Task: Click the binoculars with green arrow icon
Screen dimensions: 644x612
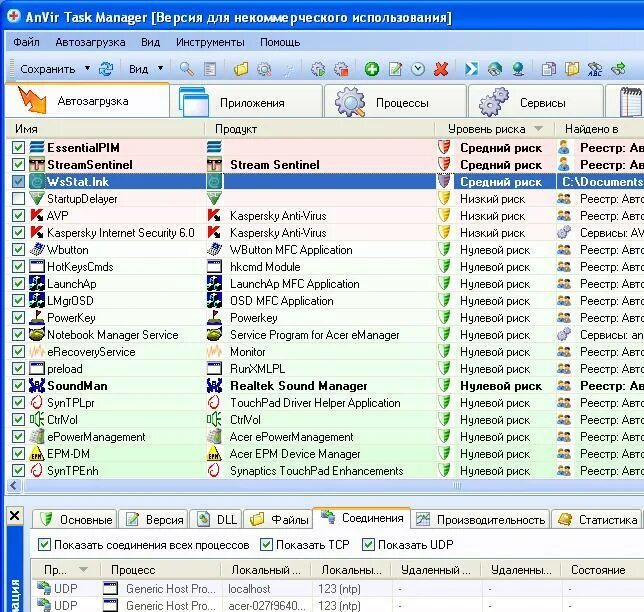Action: [618, 69]
